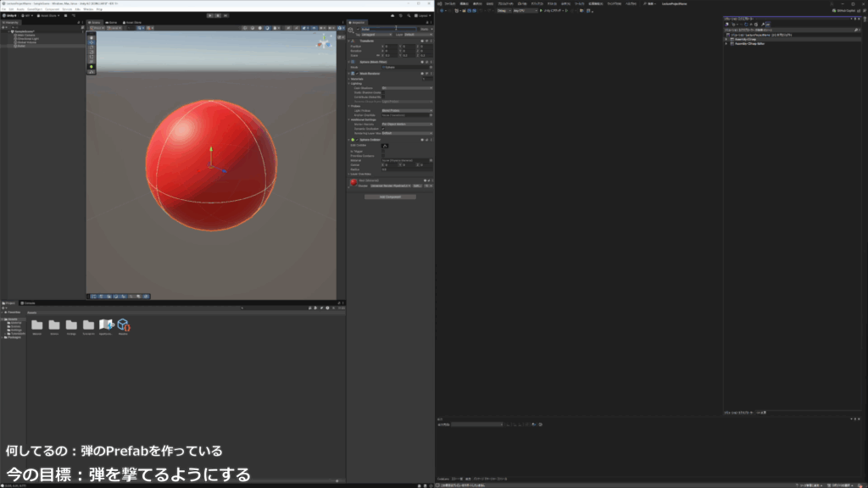Open the Motion Vectors dropdown
The height and width of the screenshot is (488, 868).
(x=407, y=124)
